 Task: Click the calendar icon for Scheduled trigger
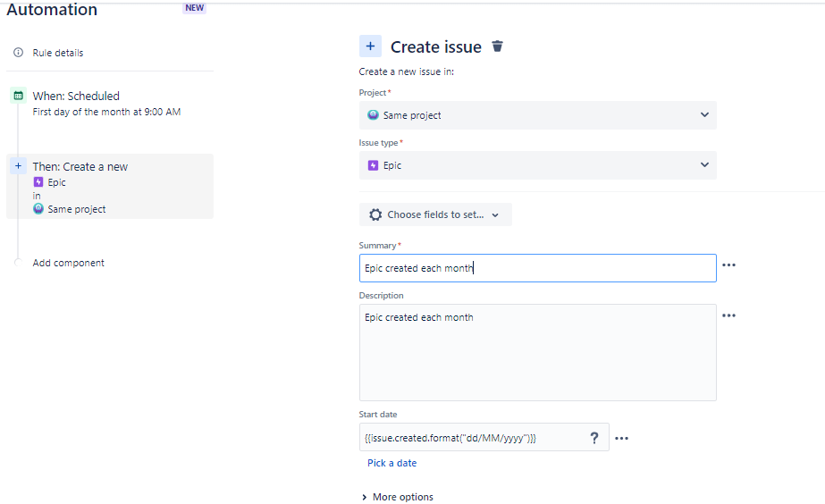[x=19, y=96]
